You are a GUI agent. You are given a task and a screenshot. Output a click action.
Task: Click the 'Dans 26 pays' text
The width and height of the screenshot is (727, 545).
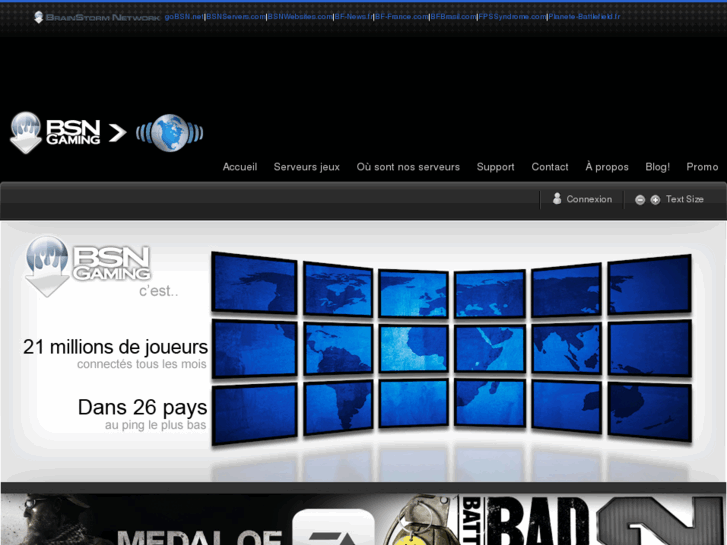click(x=142, y=408)
